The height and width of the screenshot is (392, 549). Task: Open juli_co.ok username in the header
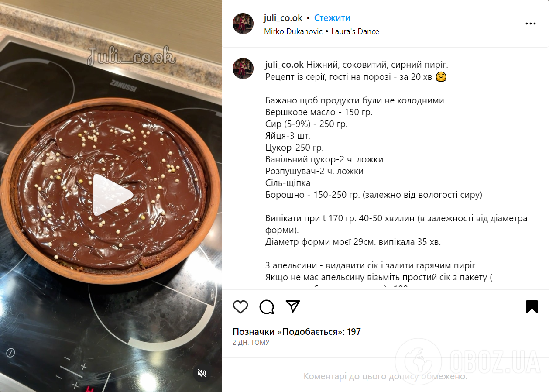283,18
